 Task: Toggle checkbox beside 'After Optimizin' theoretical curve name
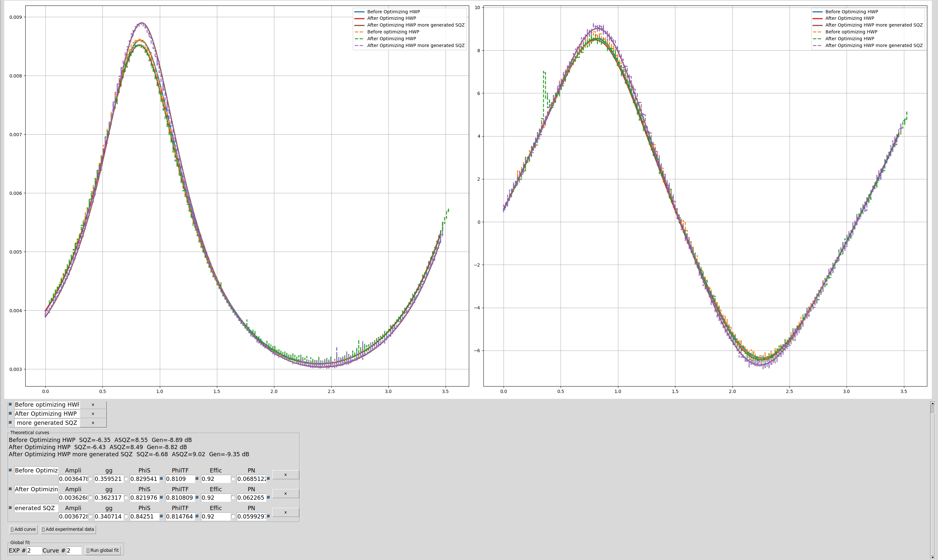click(x=11, y=489)
